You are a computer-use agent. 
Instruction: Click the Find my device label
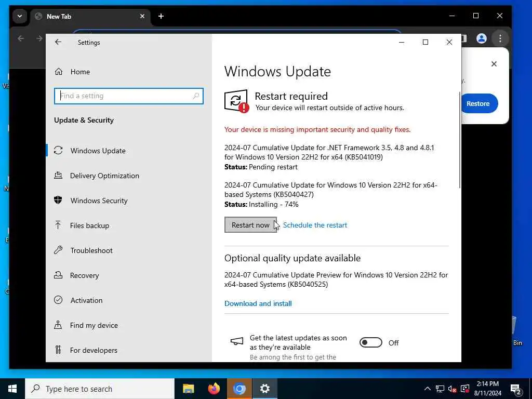[94, 325]
